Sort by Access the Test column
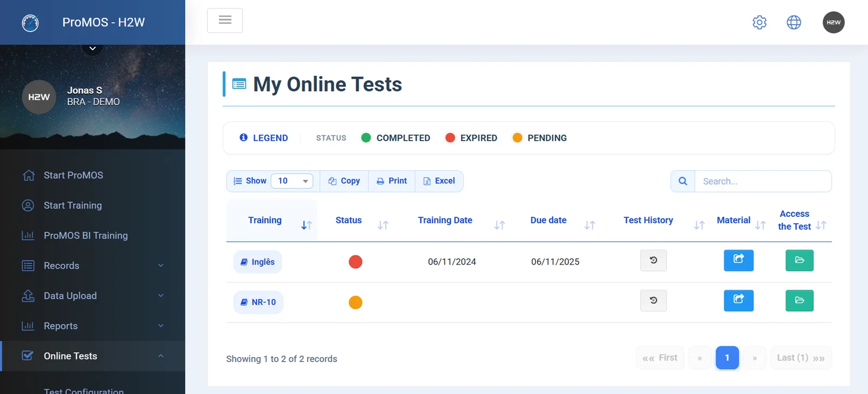 point(800,221)
